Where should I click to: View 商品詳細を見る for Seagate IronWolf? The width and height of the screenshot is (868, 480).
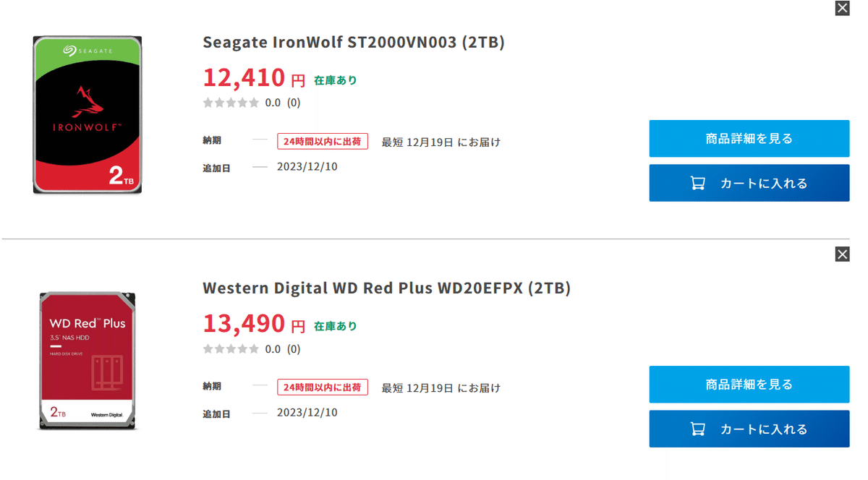click(x=749, y=138)
